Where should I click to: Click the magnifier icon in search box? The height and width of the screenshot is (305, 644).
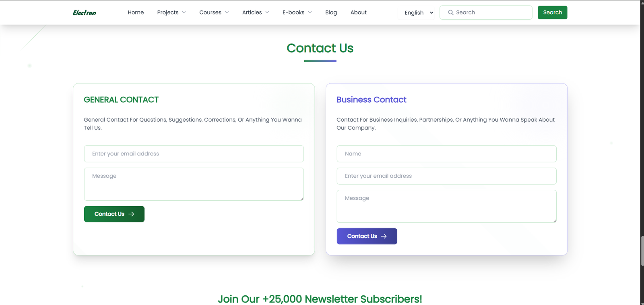(x=451, y=12)
